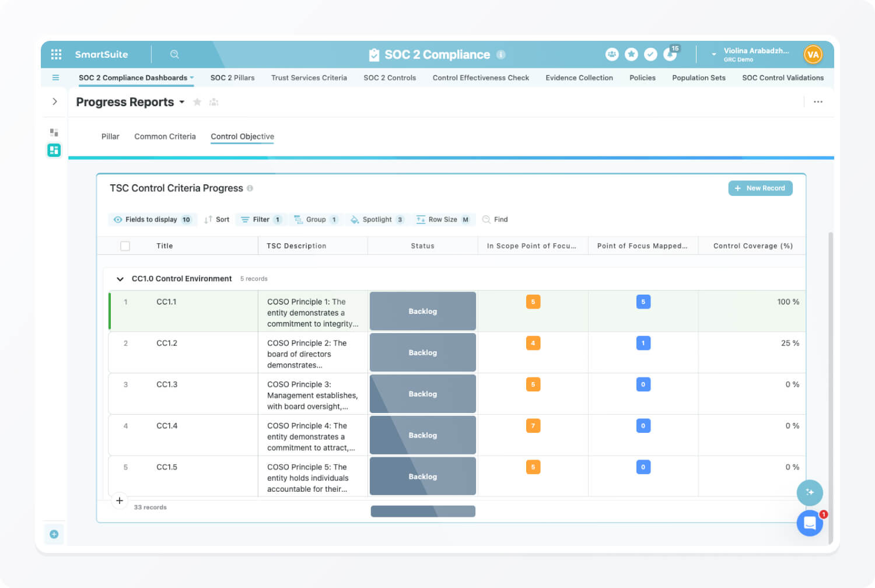Viewport: 875px width, 588px height.
Task: Open notifications with badge 15
Action: [x=670, y=54]
